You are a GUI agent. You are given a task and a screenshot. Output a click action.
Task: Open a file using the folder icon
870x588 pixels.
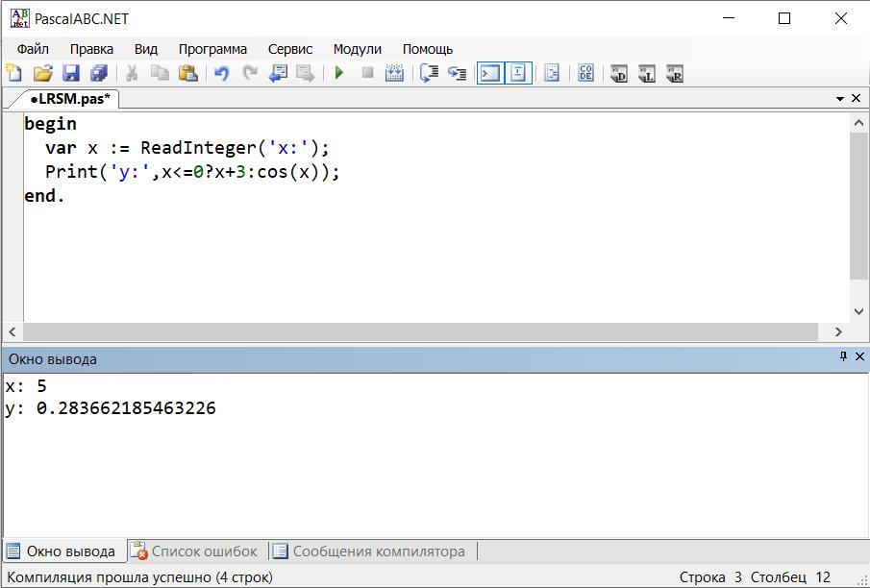(x=42, y=73)
